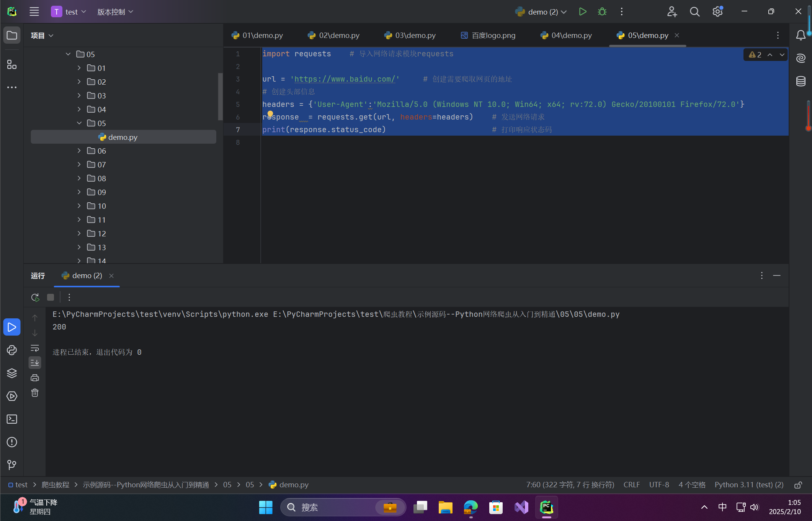The width and height of the screenshot is (812, 521).
Task: Open Python Console tool window
Action: click(12, 350)
